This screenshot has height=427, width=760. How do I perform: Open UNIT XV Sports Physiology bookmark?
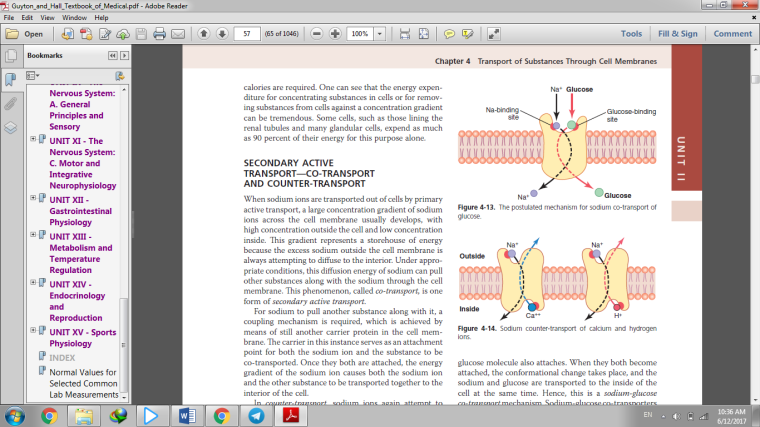click(x=82, y=338)
